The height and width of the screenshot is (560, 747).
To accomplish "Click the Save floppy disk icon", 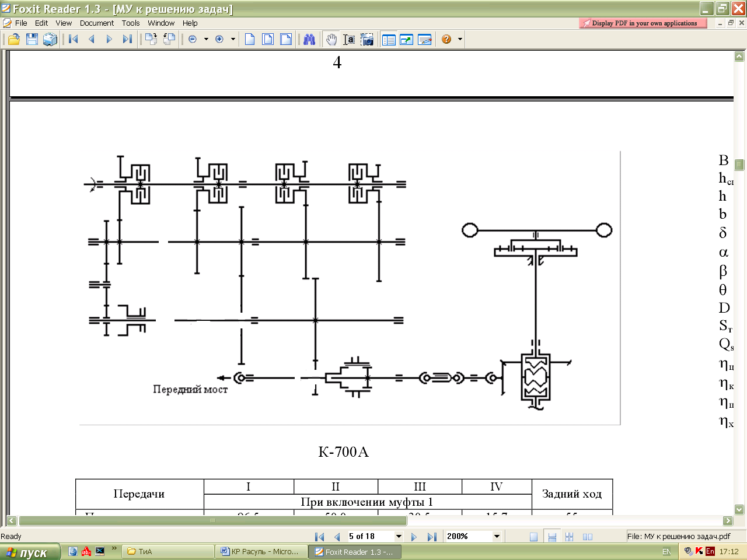I will click(32, 39).
